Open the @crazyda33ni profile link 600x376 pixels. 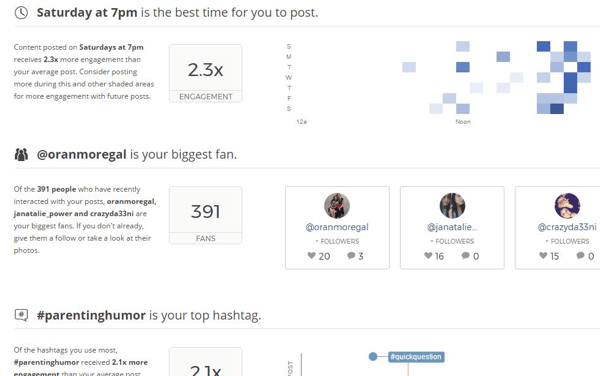pos(567,227)
